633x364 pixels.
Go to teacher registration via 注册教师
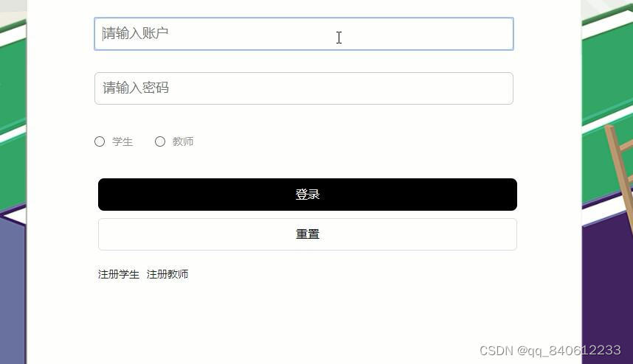coord(167,274)
